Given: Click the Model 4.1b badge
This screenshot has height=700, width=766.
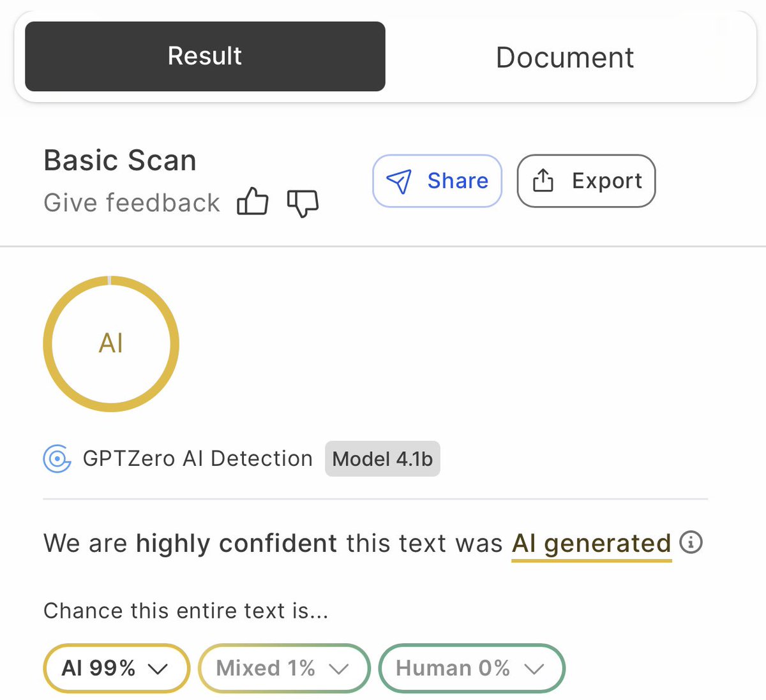Looking at the screenshot, I should 382,459.
